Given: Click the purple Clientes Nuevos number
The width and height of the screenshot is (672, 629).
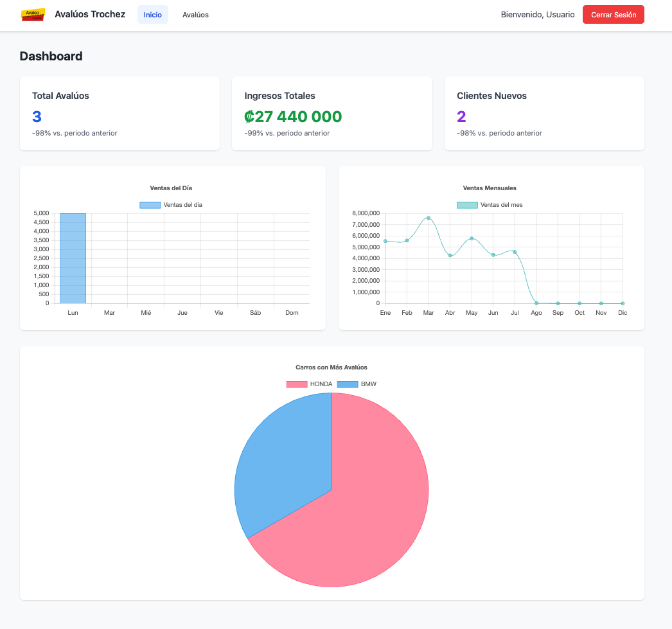Looking at the screenshot, I should (x=461, y=116).
